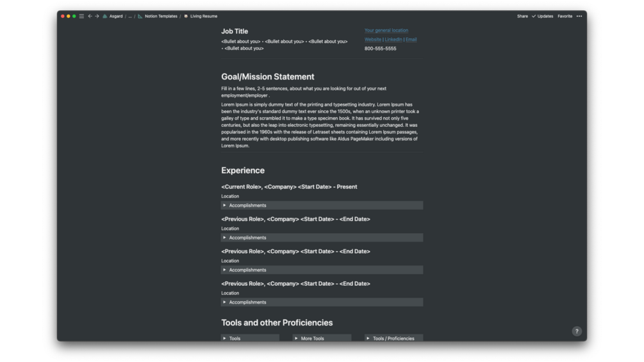Click the Share button
The image size is (644, 362).
pyautogui.click(x=522, y=16)
